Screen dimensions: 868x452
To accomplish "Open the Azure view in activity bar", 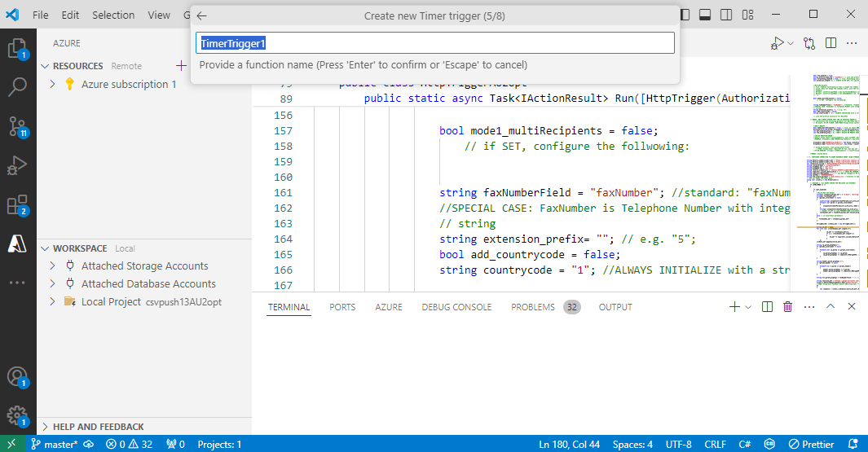I will (17, 244).
